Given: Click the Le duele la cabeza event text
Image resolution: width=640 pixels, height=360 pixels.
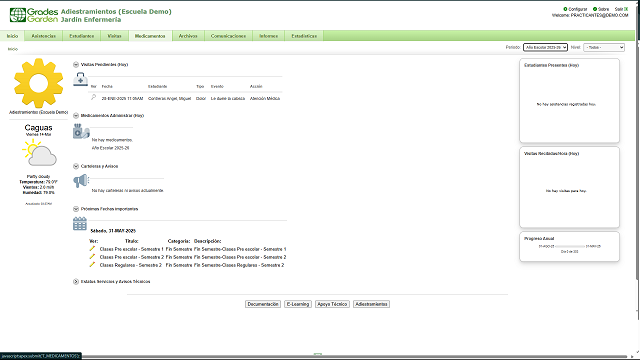Looking at the screenshot, I should pyautogui.click(x=228, y=98).
